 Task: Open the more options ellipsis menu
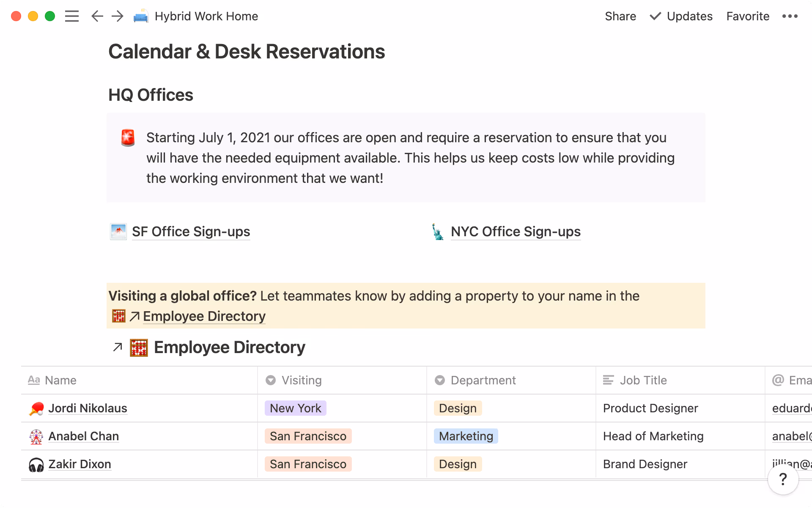tap(790, 16)
